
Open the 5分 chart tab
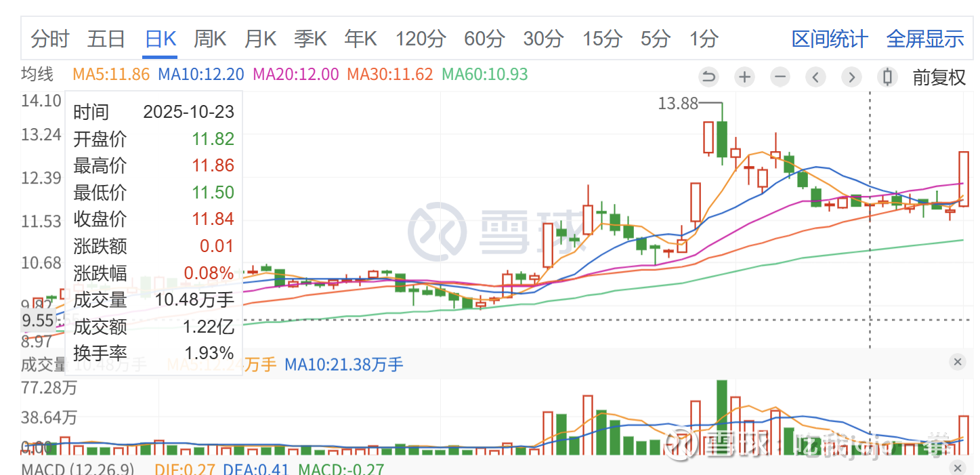pyautogui.click(x=656, y=39)
